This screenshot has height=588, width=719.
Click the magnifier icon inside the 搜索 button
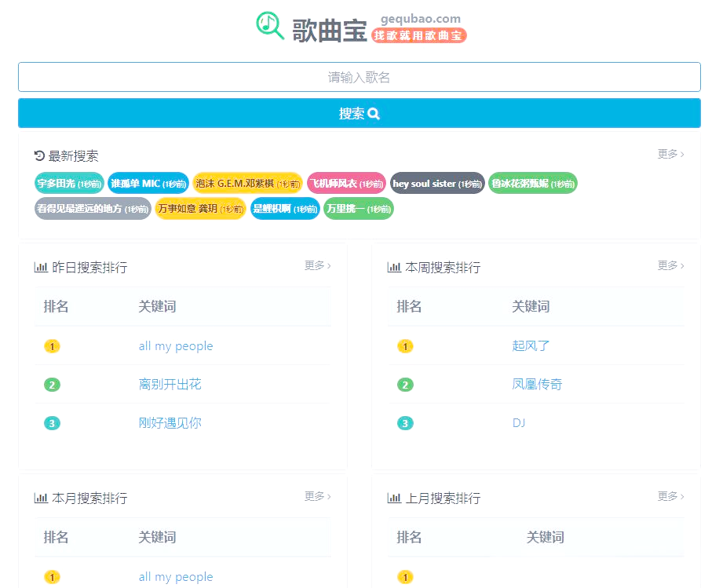tap(373, 113)
